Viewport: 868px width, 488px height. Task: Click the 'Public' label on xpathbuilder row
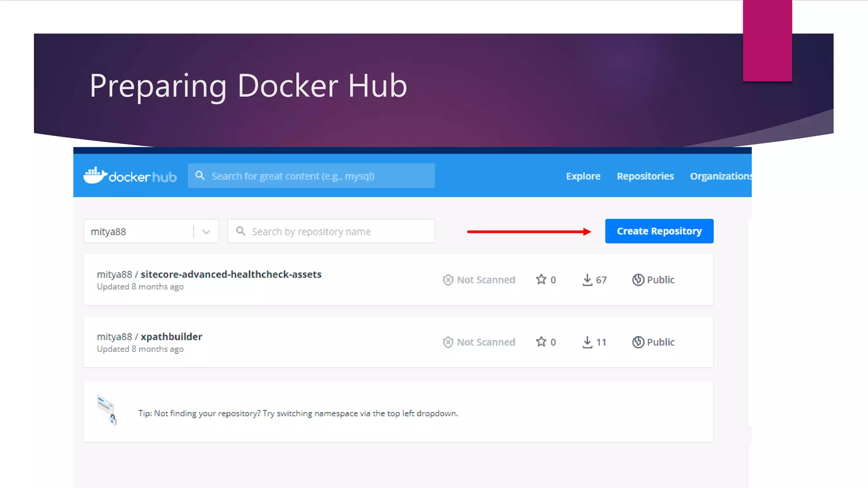pyautogui.click(x=661, y=342)
